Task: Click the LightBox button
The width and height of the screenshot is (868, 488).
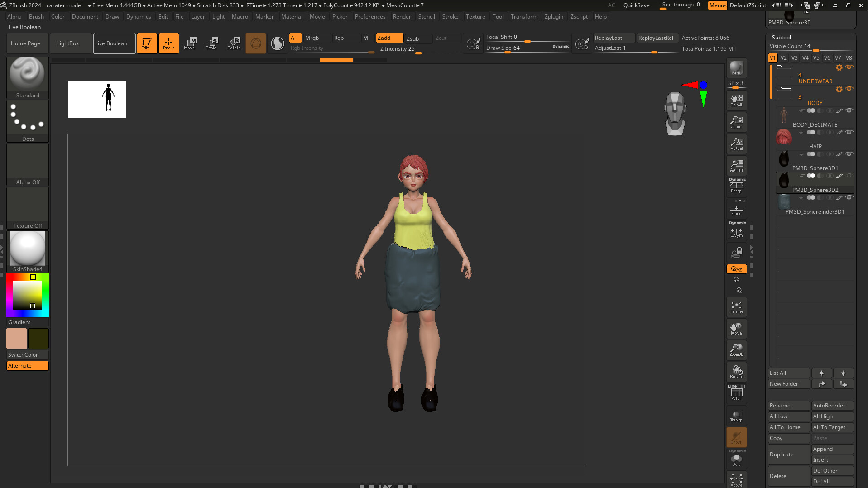Action: (x=68, y=43)
